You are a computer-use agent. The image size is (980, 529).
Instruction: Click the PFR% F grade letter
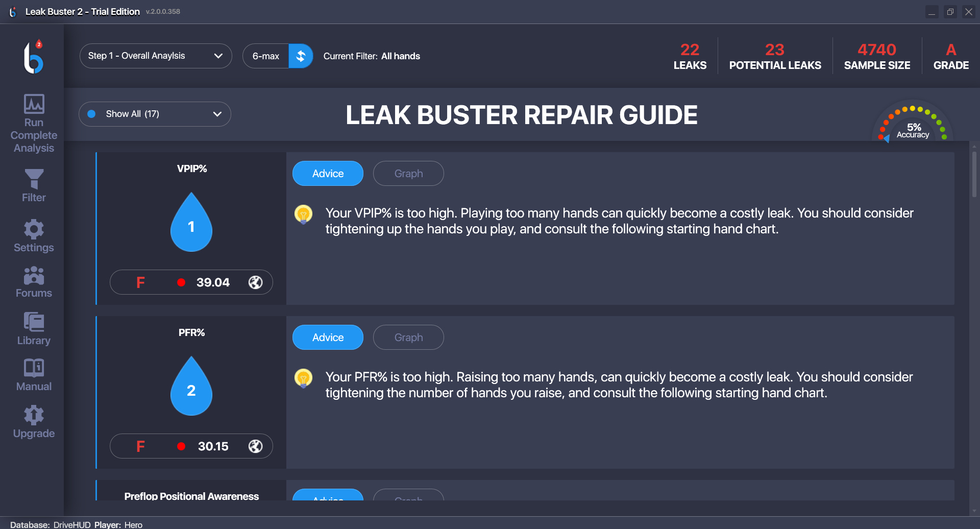pos(140,446)
